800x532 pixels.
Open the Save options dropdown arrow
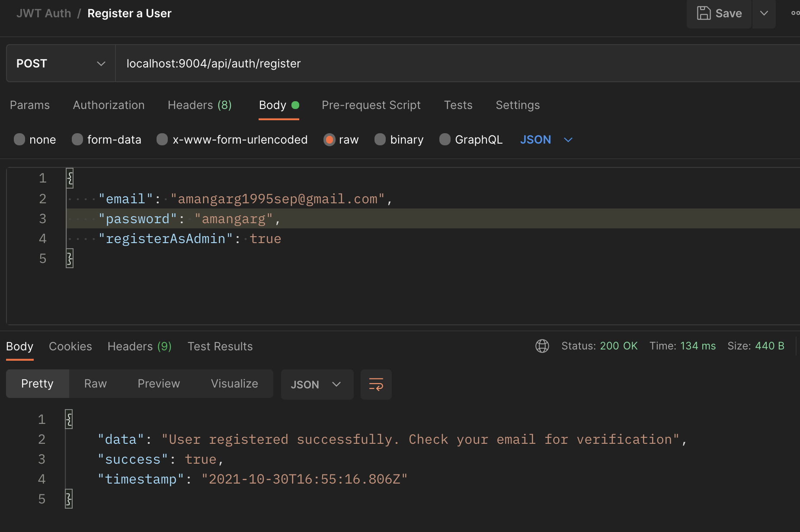pos(764,13)
